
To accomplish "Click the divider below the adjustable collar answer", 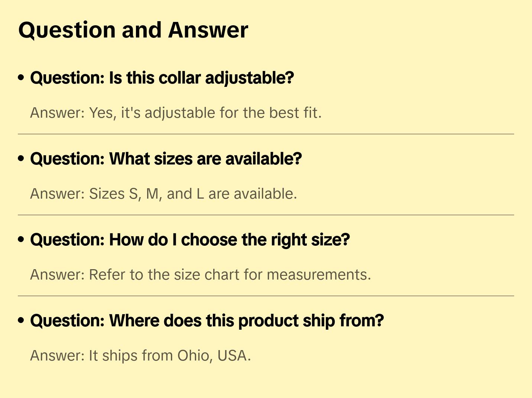I will [x=266, y=134].
